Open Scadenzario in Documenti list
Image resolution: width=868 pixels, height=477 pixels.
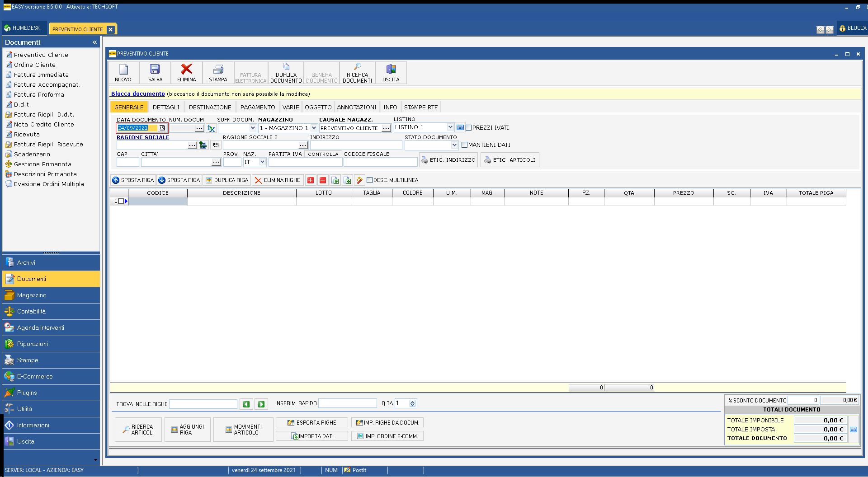(x=32, y=154)
